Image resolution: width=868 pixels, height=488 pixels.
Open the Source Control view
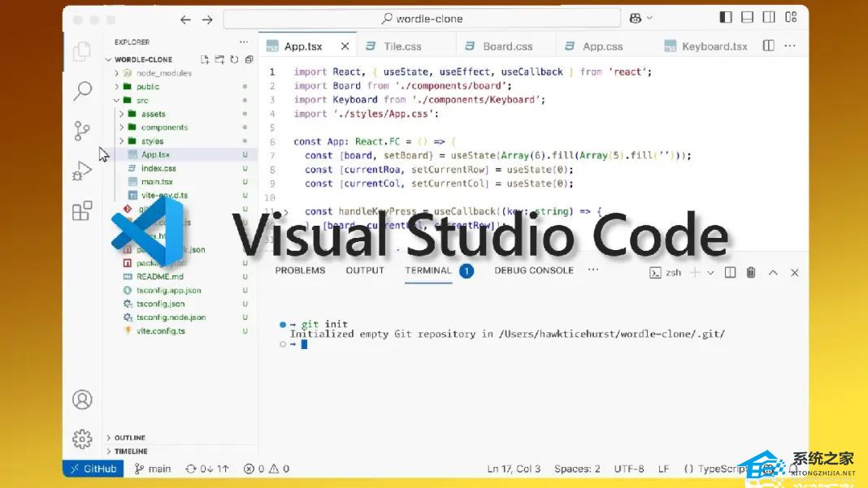coord(82,131)
